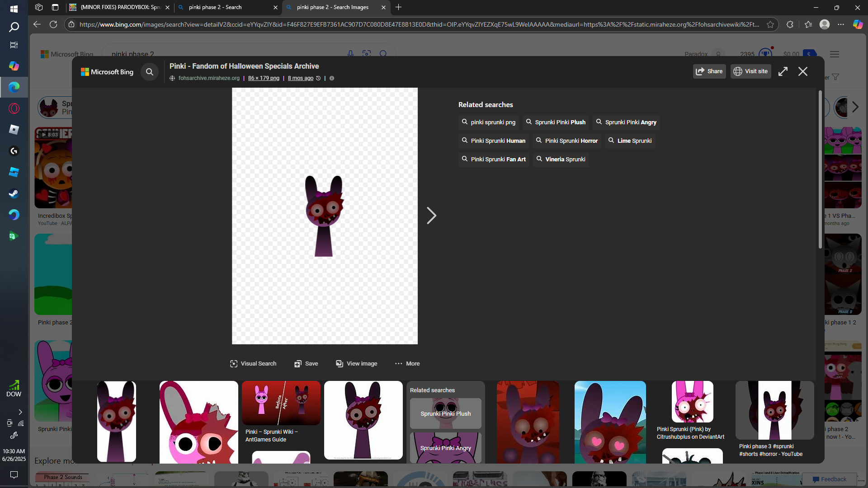Open Pinki - Fandom of Halloween Specials Archive title
868x488 pixels.
coord(244,66)
